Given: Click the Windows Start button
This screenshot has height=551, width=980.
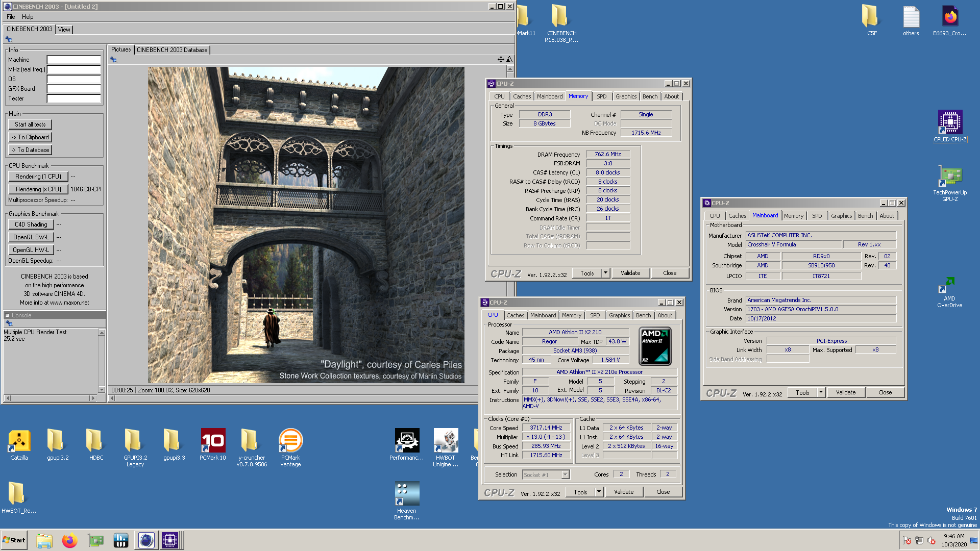Looking at the screenshot, I should coord(14,540).
